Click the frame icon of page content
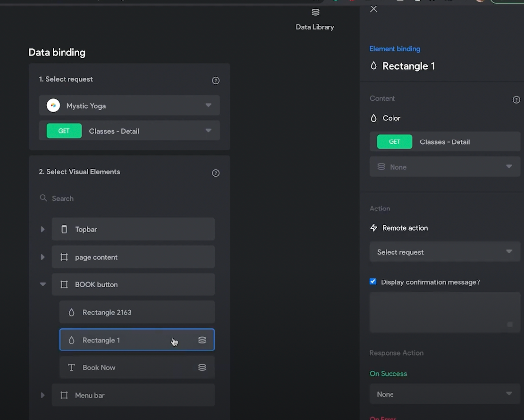Image resolution: width=524 pixels, height=420 pixels. pyautogui.click(x=64, y=257)
